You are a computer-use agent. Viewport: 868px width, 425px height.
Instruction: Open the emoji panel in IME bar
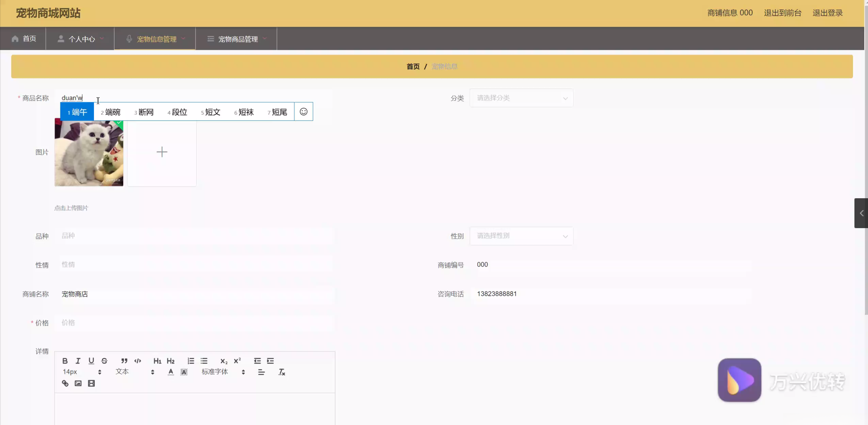(x=303, y=112)
